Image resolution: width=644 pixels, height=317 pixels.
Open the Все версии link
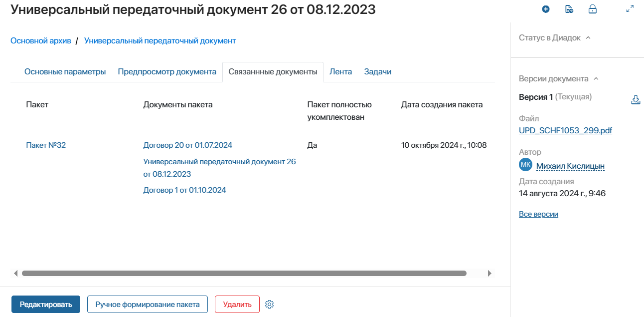538,214
